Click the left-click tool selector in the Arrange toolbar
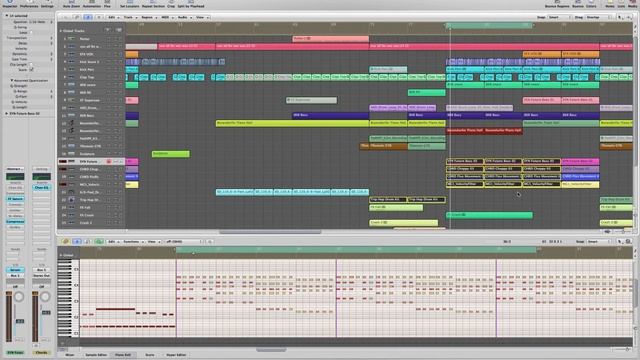The width and height of the screenshot is (640, 360). pyautogui.click(x=621, y=17)
